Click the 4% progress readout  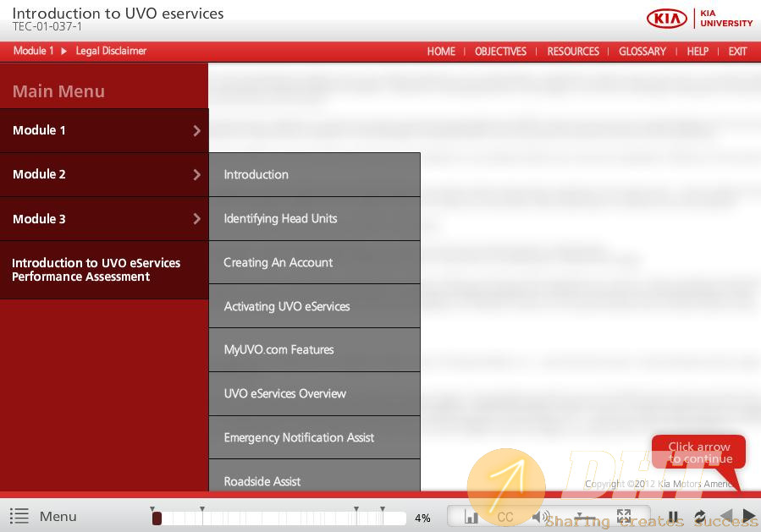point(422,518)
